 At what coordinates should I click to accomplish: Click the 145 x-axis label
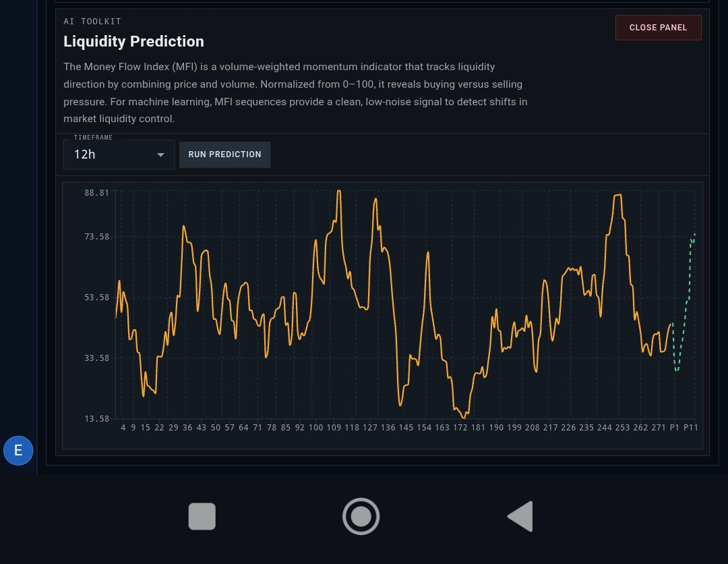(406, 428)
